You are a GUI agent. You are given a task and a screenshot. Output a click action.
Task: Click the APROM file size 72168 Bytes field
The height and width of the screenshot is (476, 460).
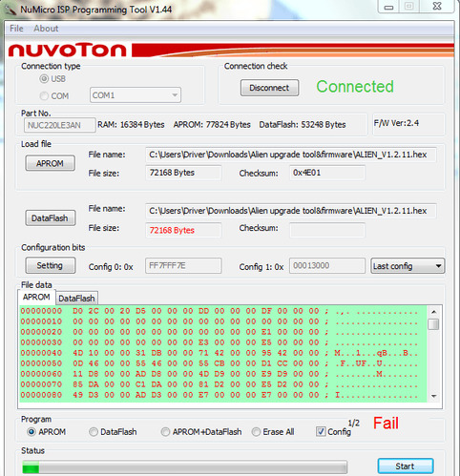183,173
